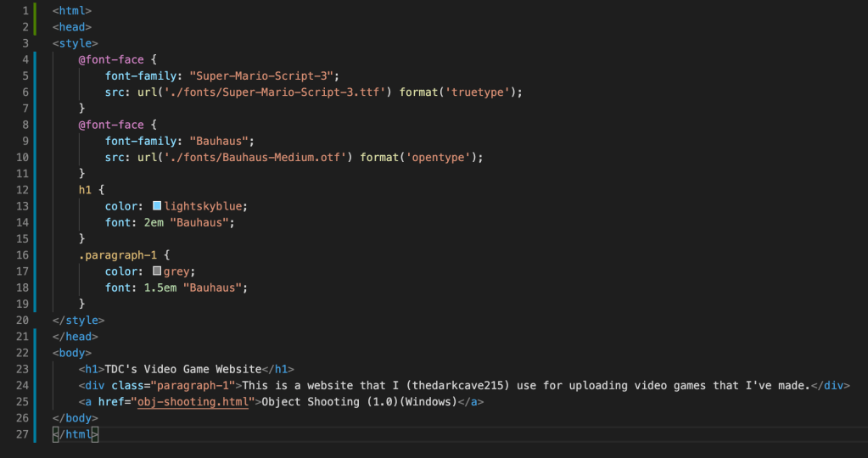Image resolution: width=868 pixels, height=458 pixels.
Task: Click the lightskyblue color swatch
Action: click(157, 206)
